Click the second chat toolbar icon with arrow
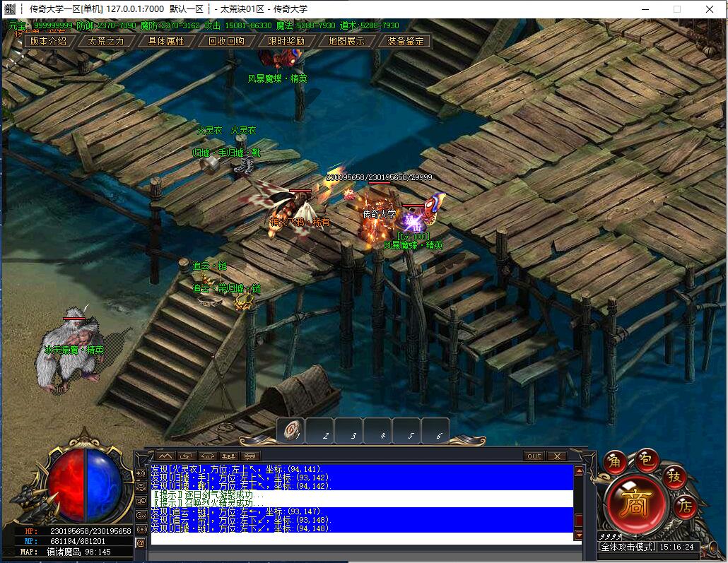 click(x=187, y=456)
